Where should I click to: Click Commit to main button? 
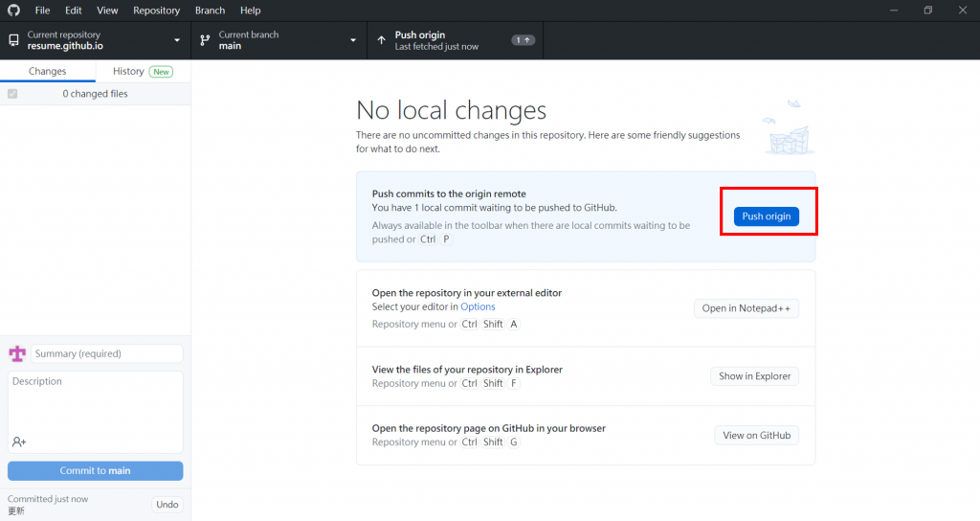coord(95,471)
